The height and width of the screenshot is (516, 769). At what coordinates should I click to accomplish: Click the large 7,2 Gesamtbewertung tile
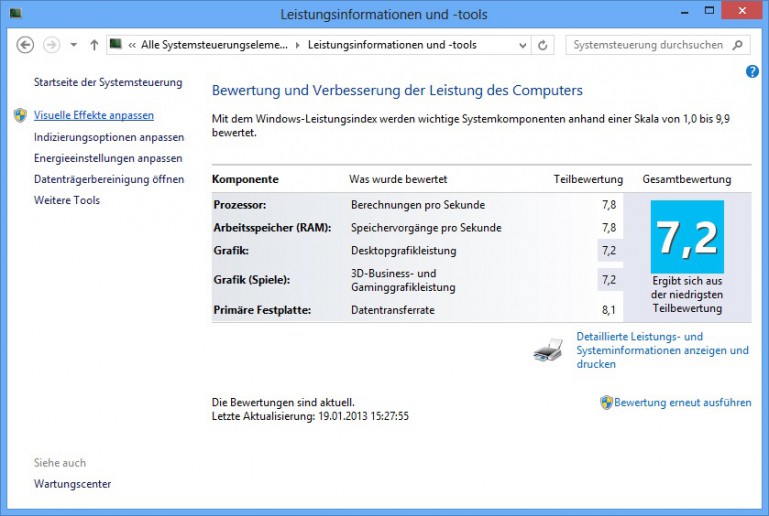[x=687, y=237]
